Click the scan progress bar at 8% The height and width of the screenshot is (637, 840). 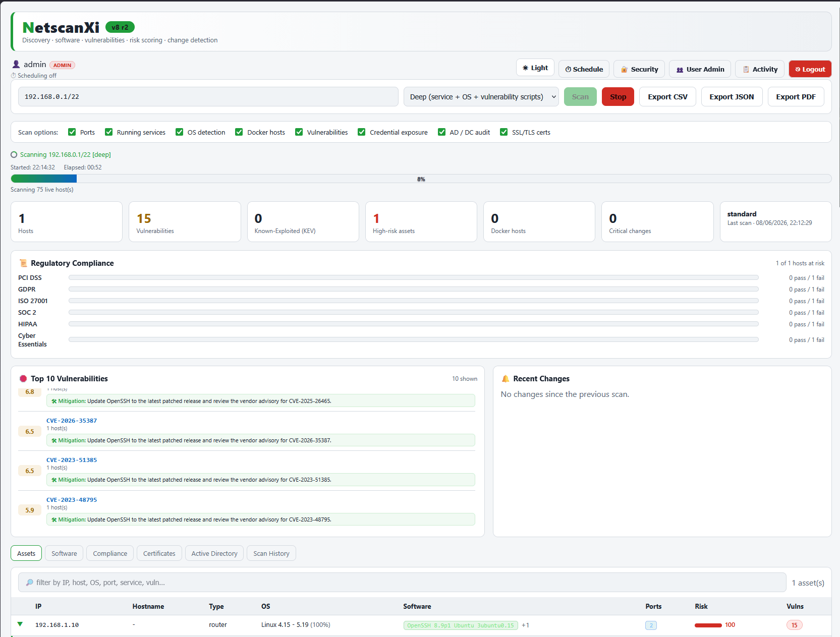pyautogui.click(x=421, y=179)
